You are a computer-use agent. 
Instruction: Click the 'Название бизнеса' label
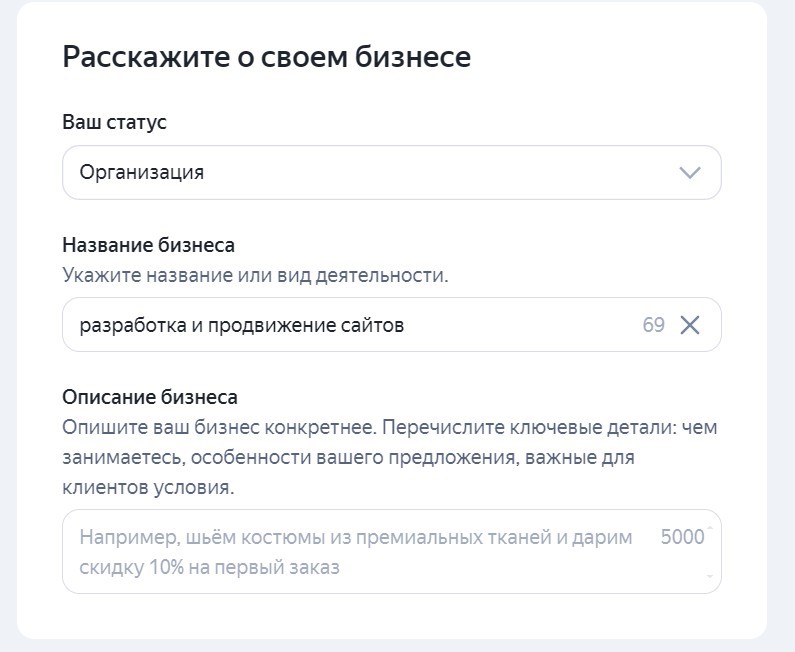pyautogui.click(x=148, y=245)
